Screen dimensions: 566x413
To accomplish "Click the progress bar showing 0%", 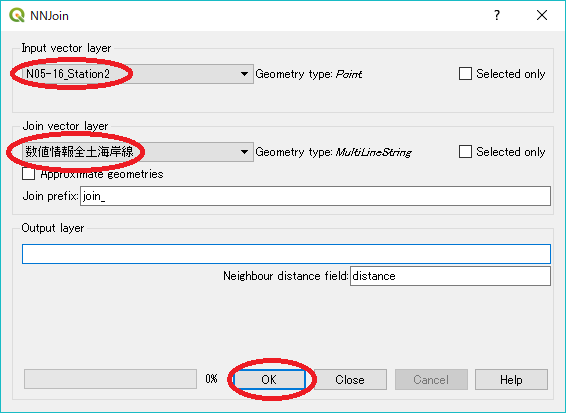I will coord(110,379).
